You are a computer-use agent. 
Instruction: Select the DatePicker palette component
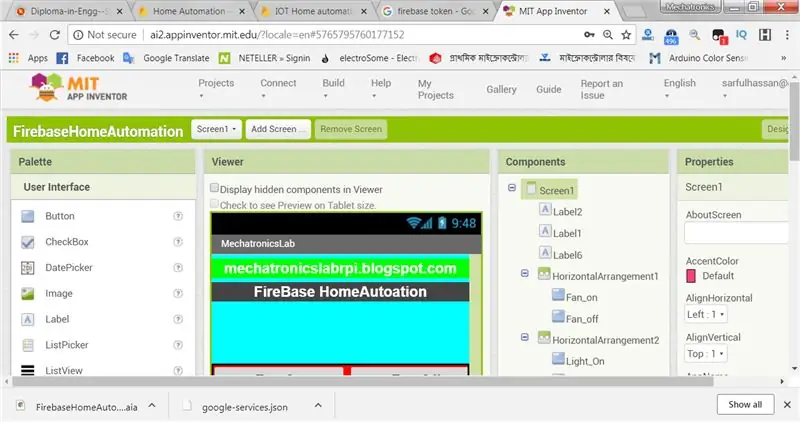68,267
